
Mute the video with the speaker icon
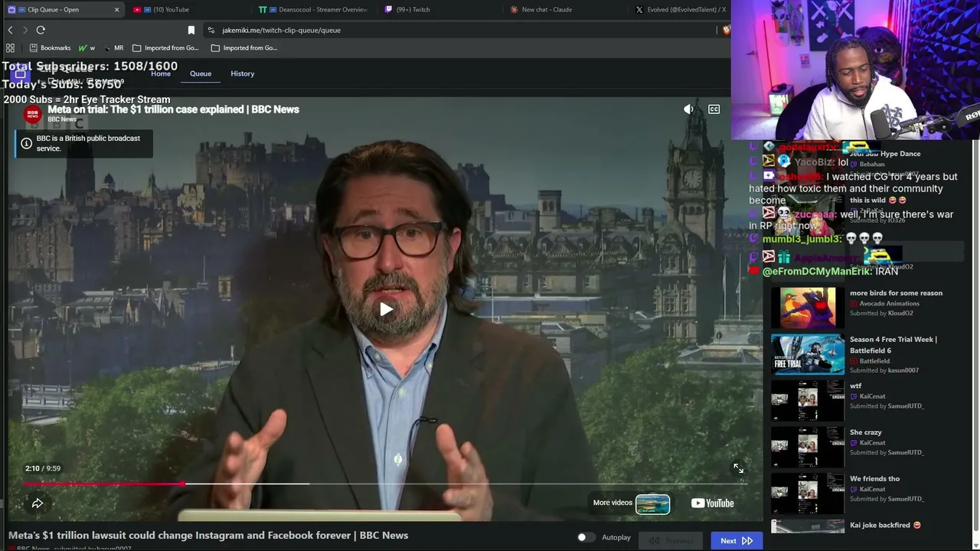(688, 109)
